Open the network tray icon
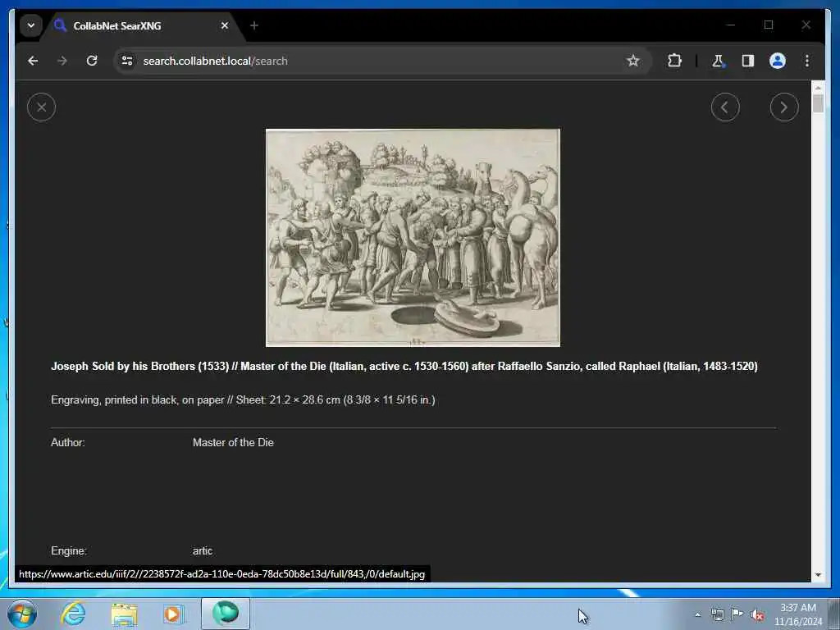840x630 pixels. coord(717,614)
